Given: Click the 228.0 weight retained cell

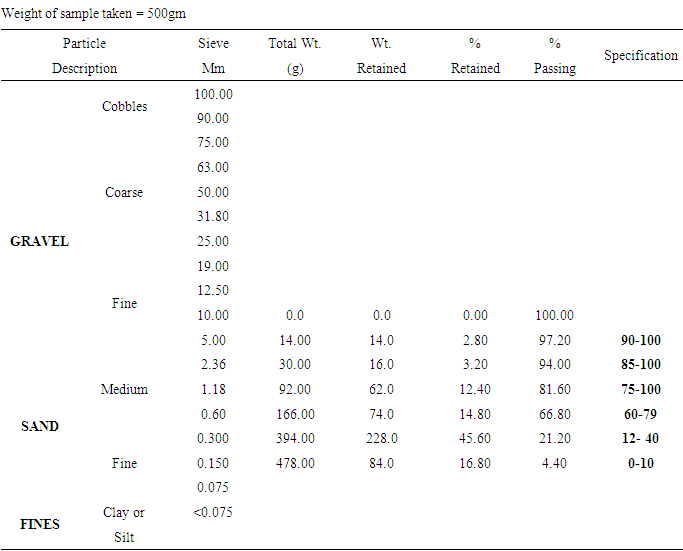Looking at the screenshot, I should tap(381, 439).
